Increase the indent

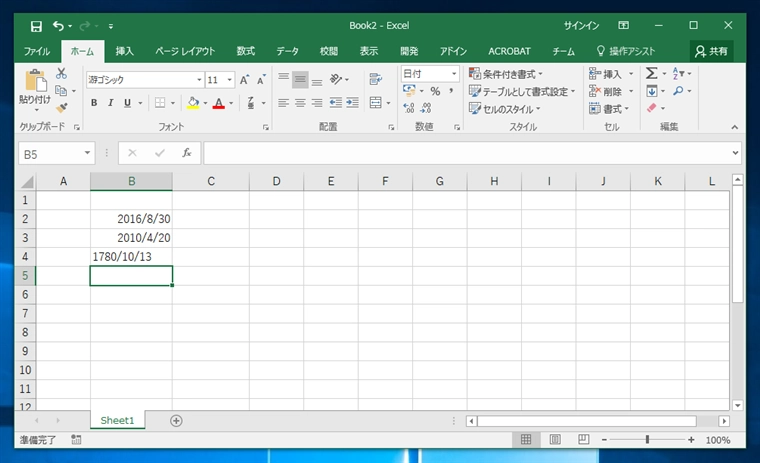[x=352, y=103]
